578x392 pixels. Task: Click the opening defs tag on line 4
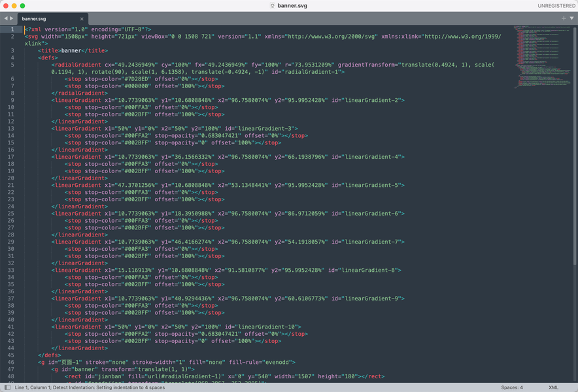pyautogui.click(x=48, y=57)
